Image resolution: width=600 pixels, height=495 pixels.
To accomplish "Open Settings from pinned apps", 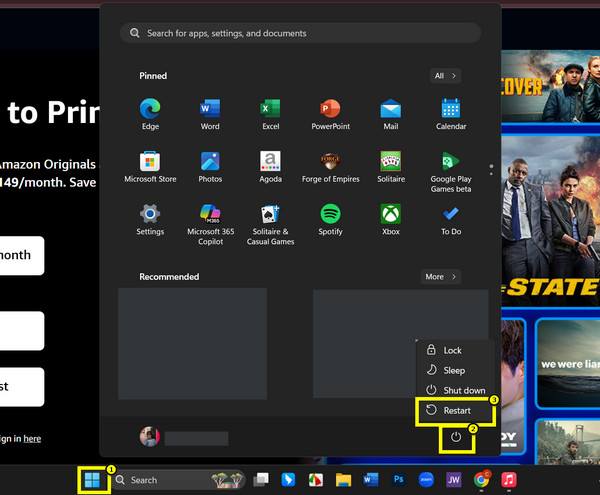I will tap(150, 219).
